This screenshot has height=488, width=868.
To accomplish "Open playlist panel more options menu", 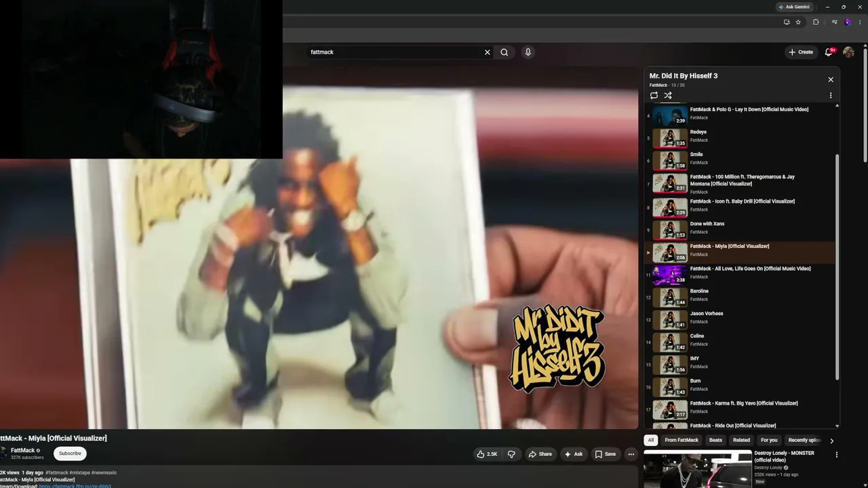I will (831, 96).
